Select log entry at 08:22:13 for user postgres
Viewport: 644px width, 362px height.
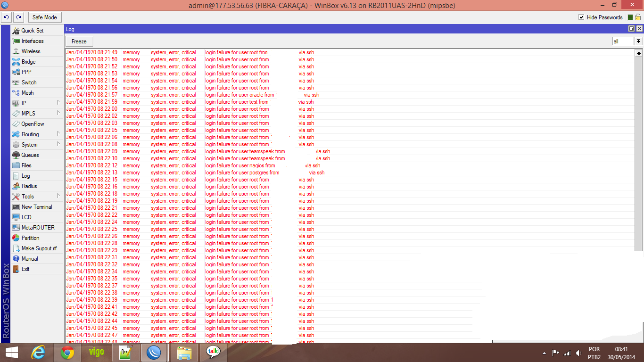pyautogui.click(x=350, y=173)
